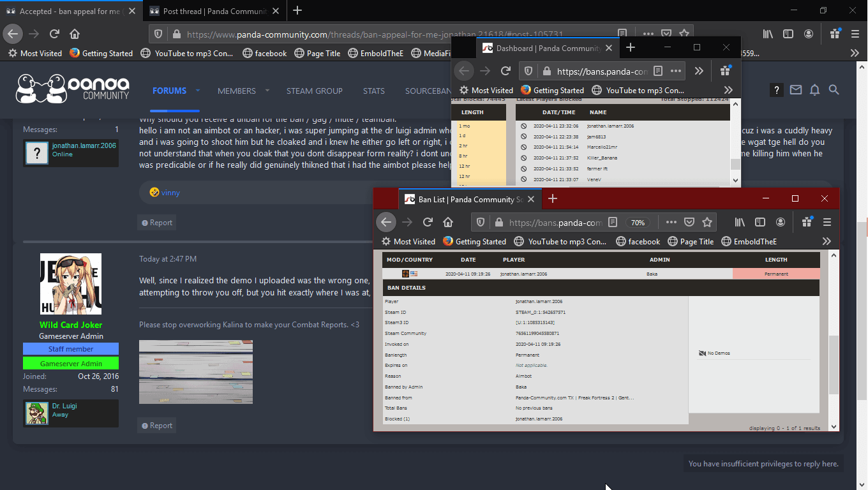Click the question mark icon in forum header
868x490 pixels.
[x=776, y=91]
